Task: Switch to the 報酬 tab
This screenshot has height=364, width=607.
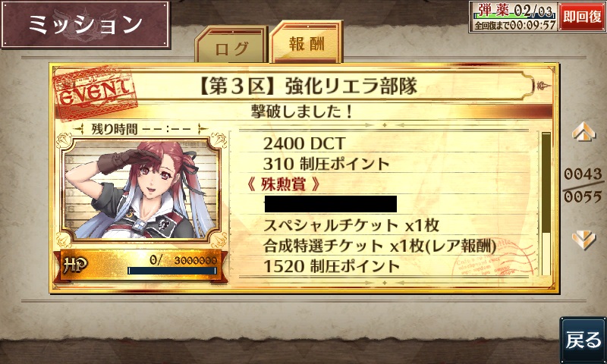Action: point(307,42)
